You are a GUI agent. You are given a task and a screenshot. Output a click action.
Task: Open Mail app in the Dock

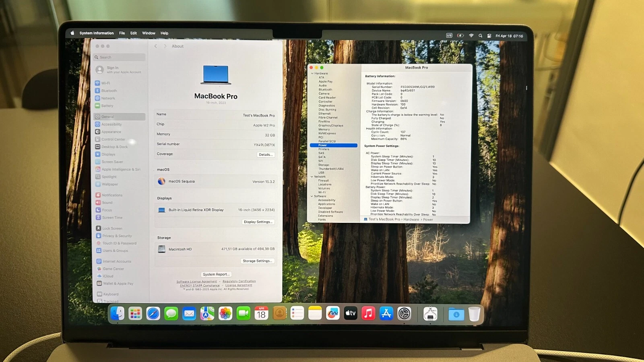click(189, 313)
